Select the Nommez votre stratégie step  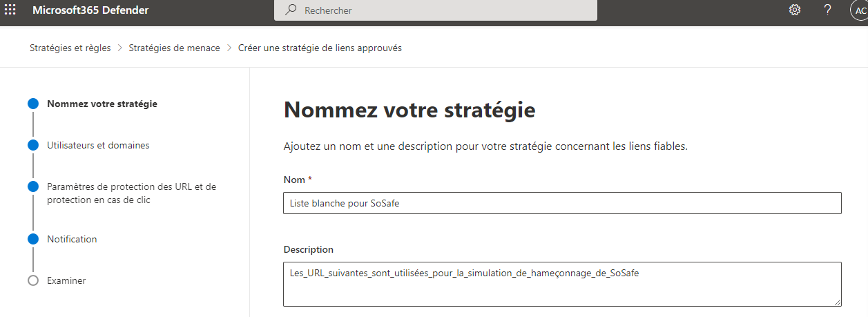pyautogui.click(x=102, y=104)
